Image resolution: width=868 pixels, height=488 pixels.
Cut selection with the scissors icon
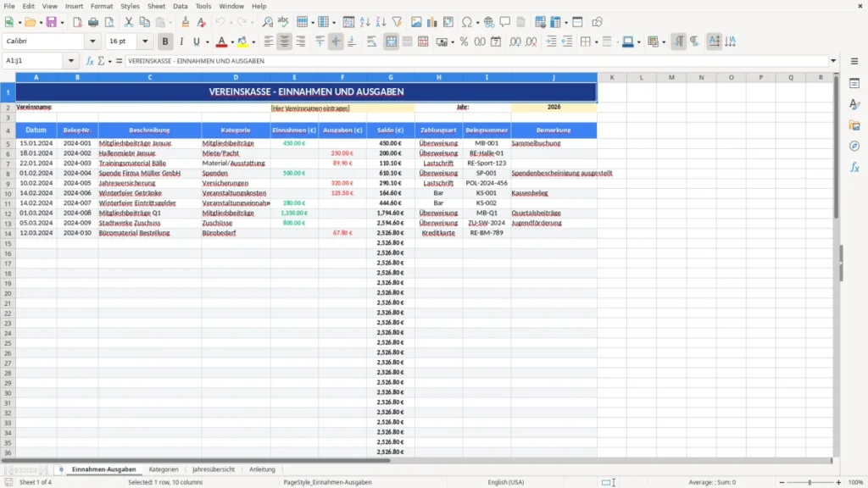(x=129, y=22)
